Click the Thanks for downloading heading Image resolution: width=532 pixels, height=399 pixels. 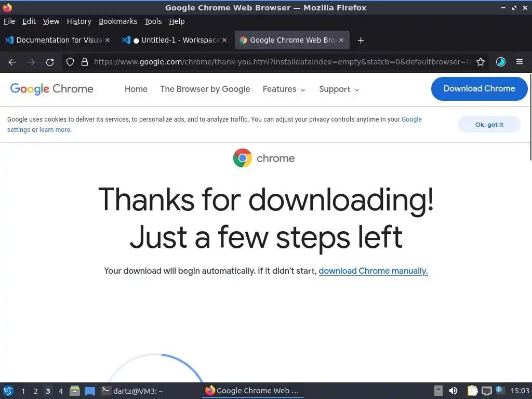pos(266,219)
